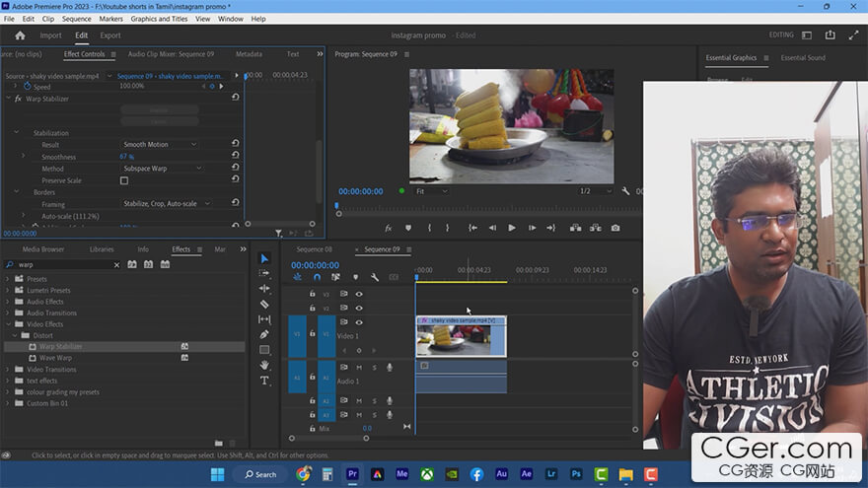Open Timeline display settings wrench
This screenshot has height=488, width=868.
[375, 277]
